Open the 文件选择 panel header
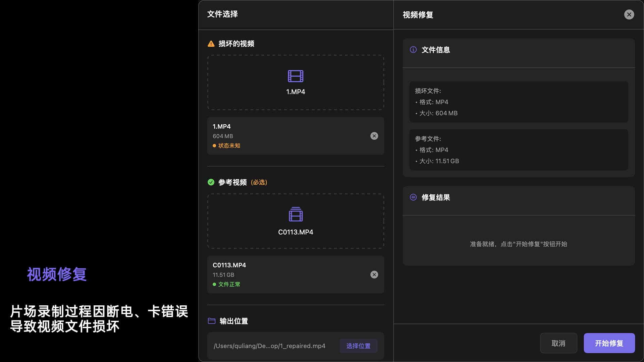This screenshot has height=362, width=644. click(x=222, y=14)
